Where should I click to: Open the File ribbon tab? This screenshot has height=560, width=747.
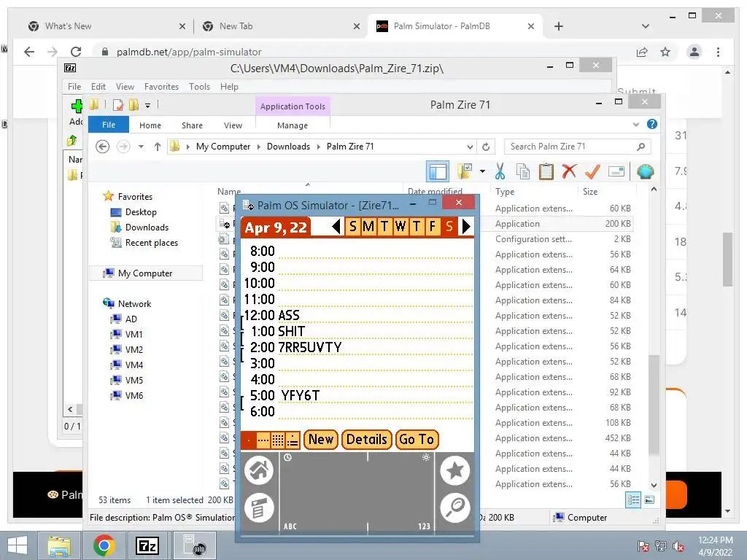(109, 125)
